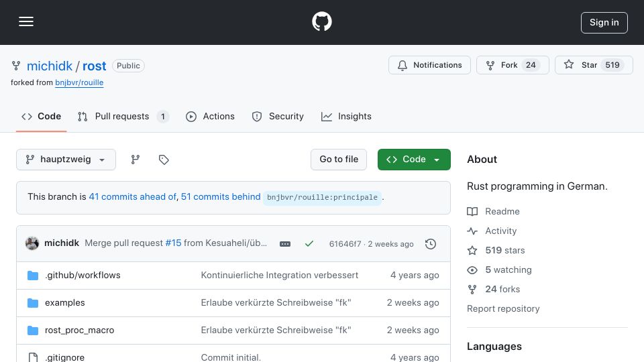Expand the hauptzweig branch dropdown

point(66,160)
